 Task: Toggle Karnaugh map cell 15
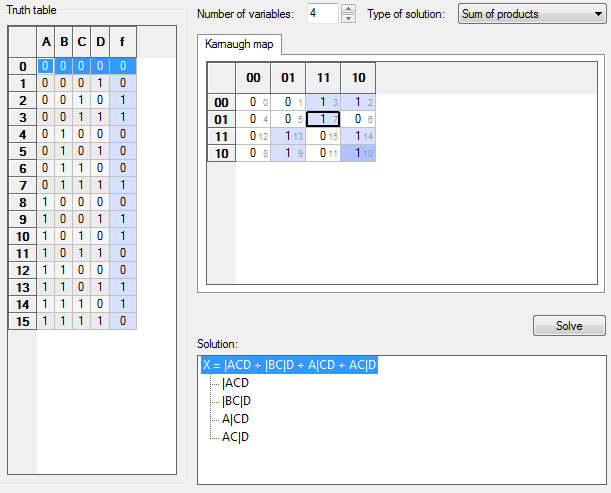[323, 136]
